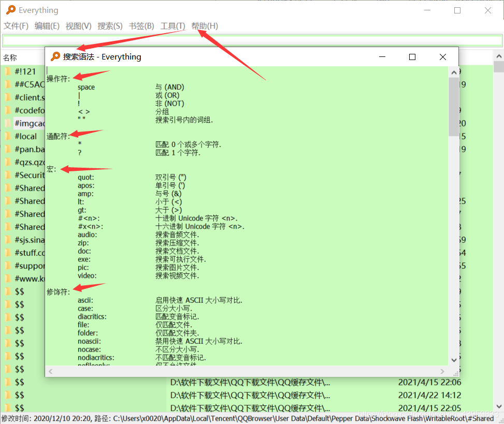Click the 'doc:' macro entry
504x424 pixels.
coord(84,251)
